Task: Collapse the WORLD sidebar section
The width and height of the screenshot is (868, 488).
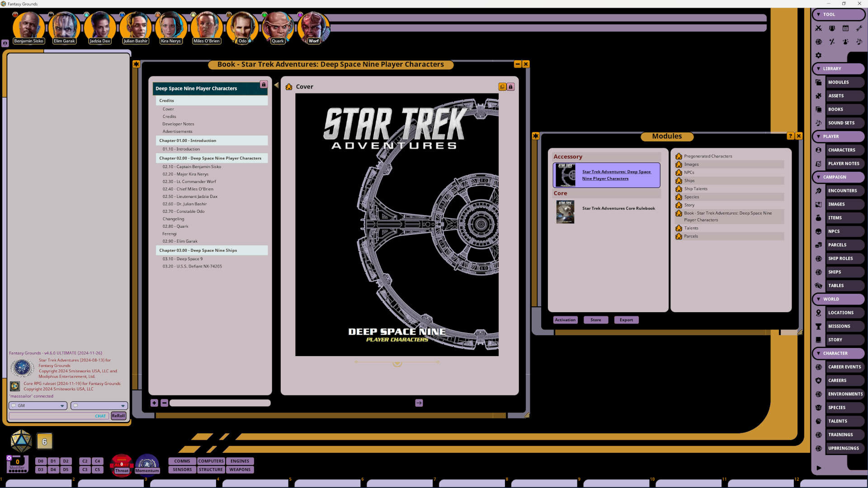Action: coord(819,299)
